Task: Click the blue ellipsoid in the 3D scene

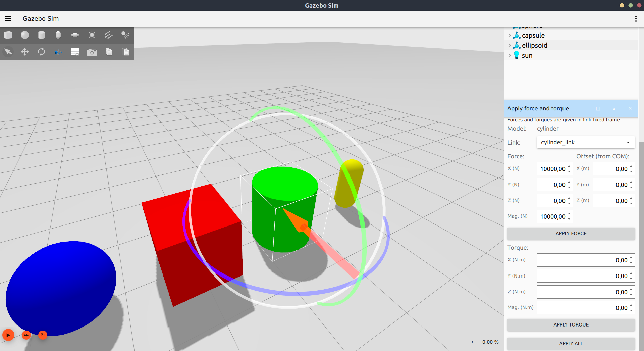Action: pyautogui.click(x=61, y=288)
